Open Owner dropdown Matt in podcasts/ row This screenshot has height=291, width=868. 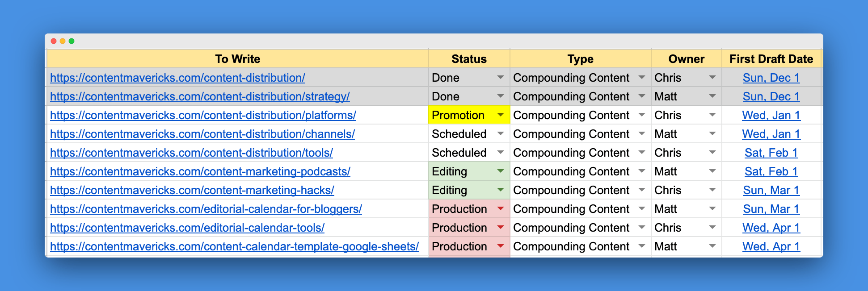[x=712, y=171]
